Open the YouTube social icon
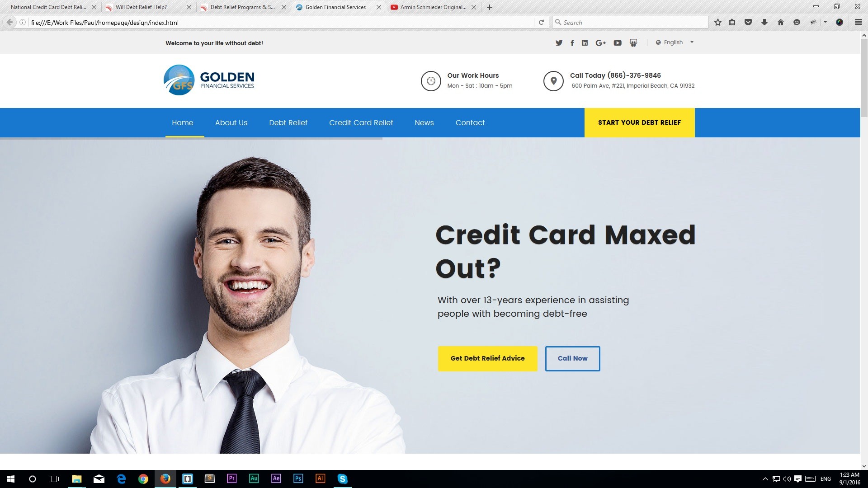Viewport: 868px width, 488px height. tap(617, 43)
